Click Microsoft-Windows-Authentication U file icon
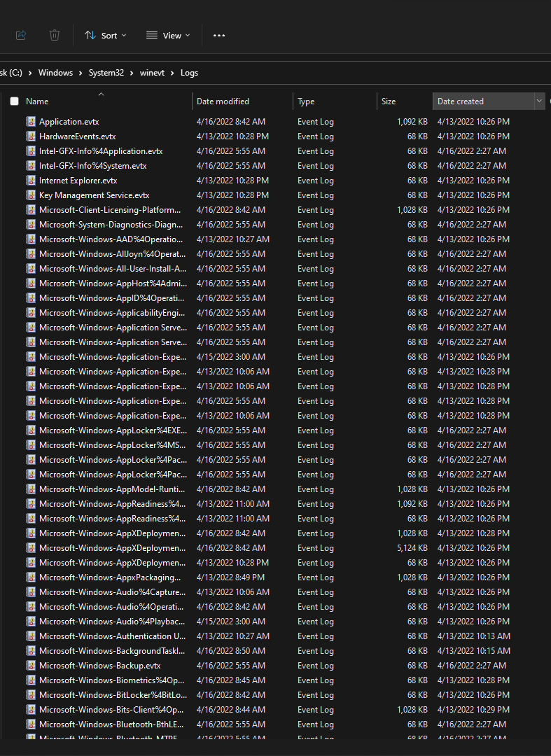The image size is (551, 756). click(31, 636)
